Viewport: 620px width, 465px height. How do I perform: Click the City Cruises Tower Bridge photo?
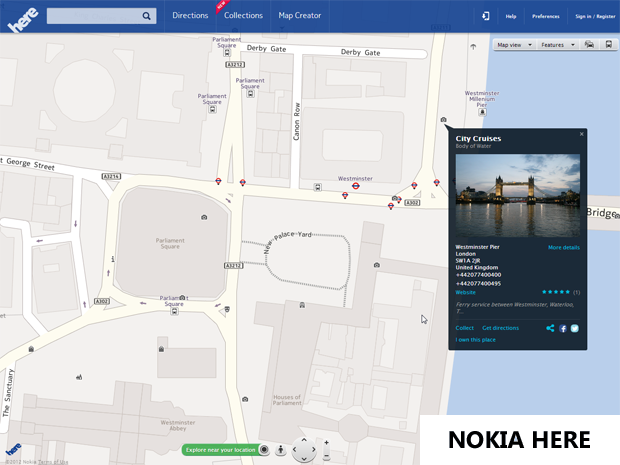tap(517, 195)
